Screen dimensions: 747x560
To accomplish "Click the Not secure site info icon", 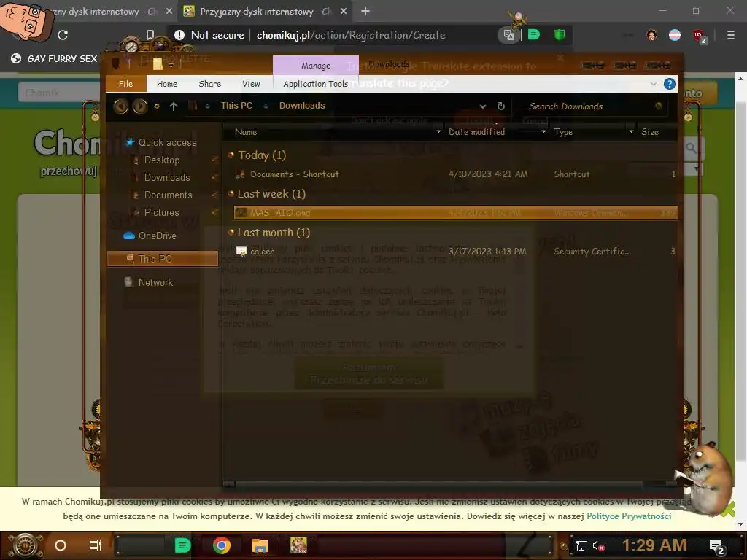I will 179,35.
